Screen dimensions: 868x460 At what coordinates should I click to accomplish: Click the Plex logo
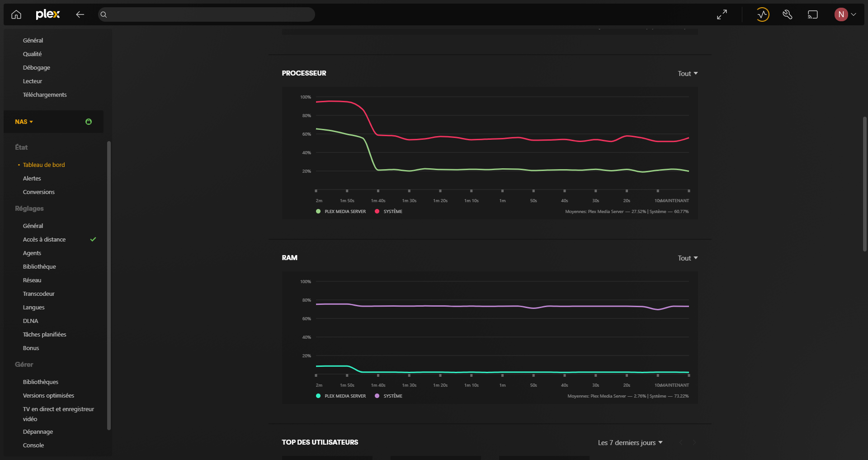[47, 14]
